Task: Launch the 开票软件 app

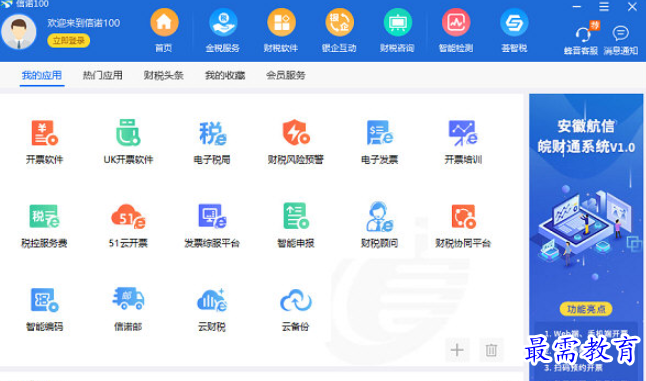Action: pos(44,142)
